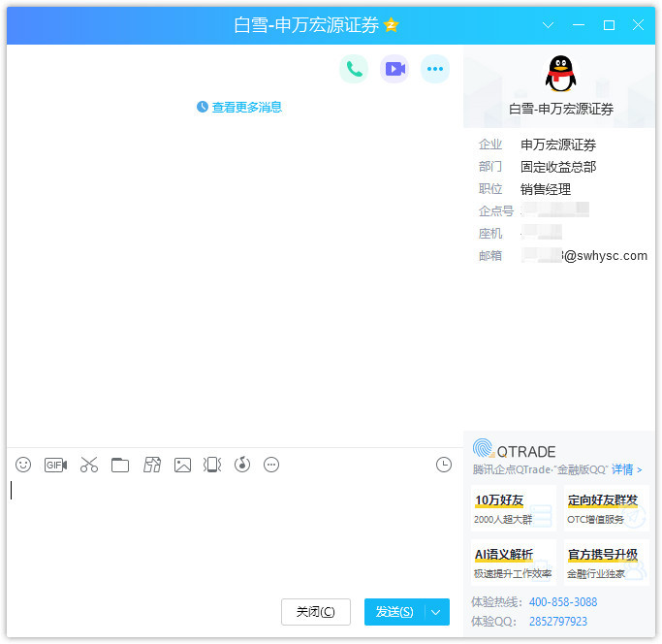Expand send options arrow beside 发送
Screen dimensions: 662x644
coord(436,612)
